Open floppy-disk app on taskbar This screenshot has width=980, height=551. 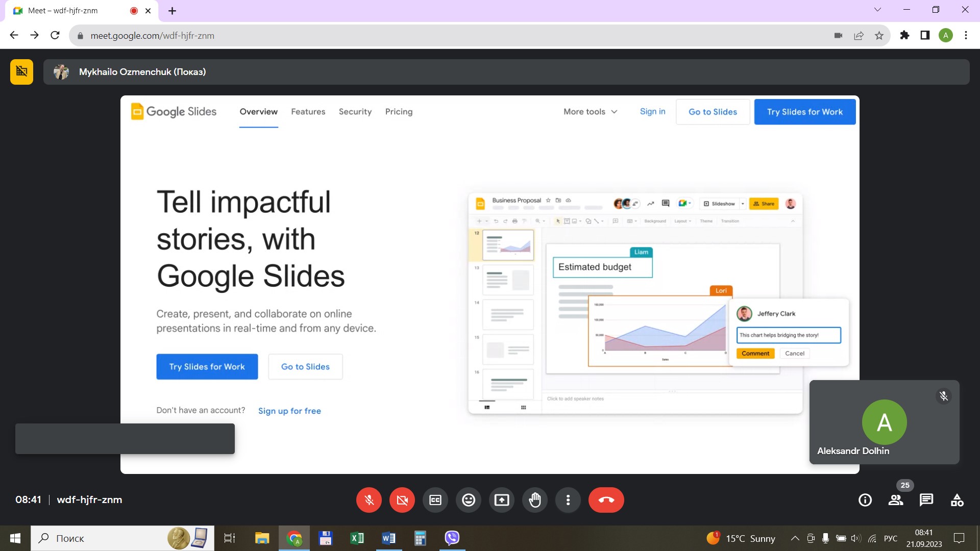[x=325, y=538]
